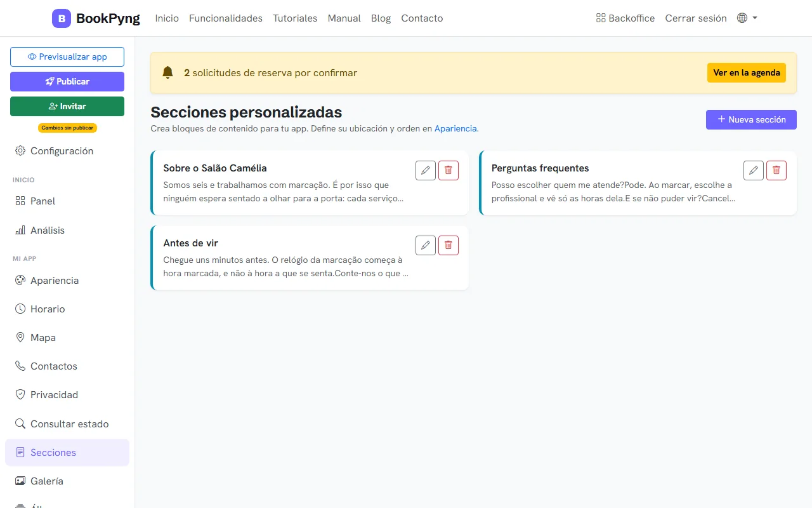
Task: Click Nueva sección button
Action: tap(751, 119)
